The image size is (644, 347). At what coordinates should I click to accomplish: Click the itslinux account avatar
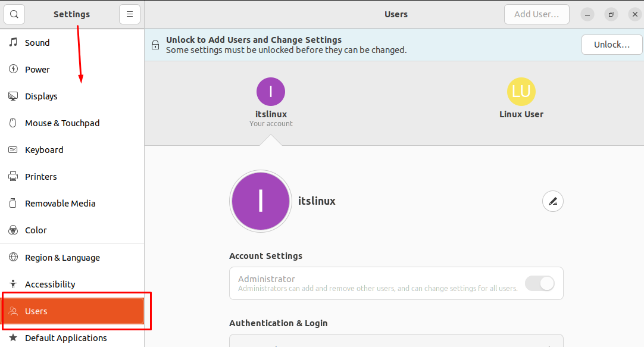271,91
